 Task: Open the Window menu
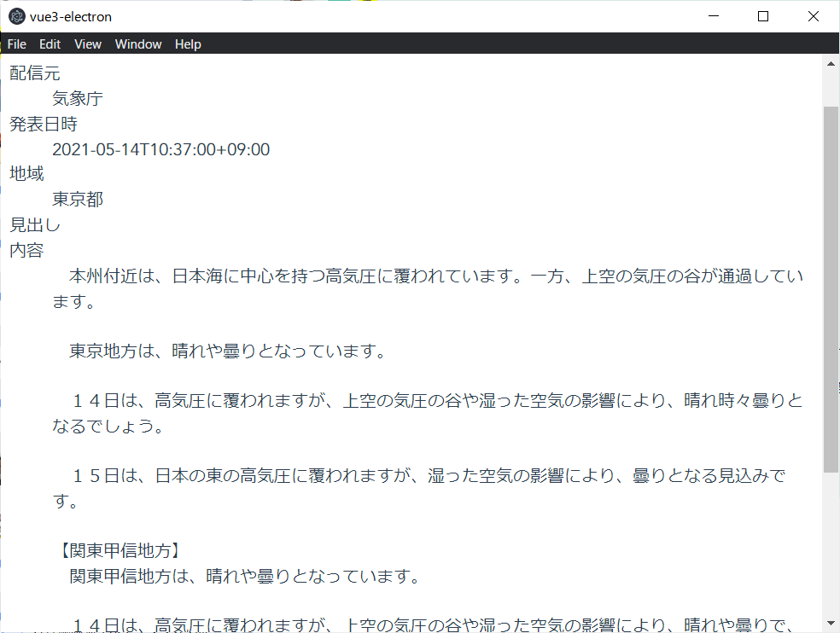[x=137, y=44]
